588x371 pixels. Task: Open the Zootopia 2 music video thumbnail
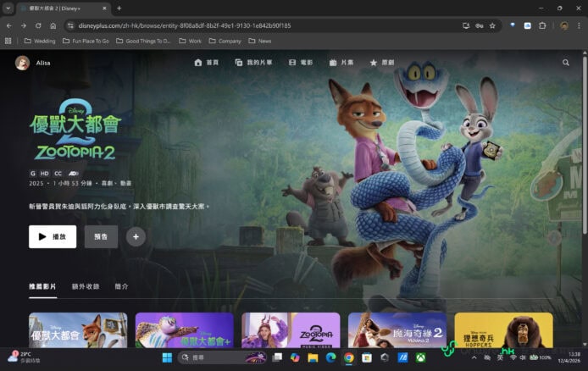click(x=291, y=330)
